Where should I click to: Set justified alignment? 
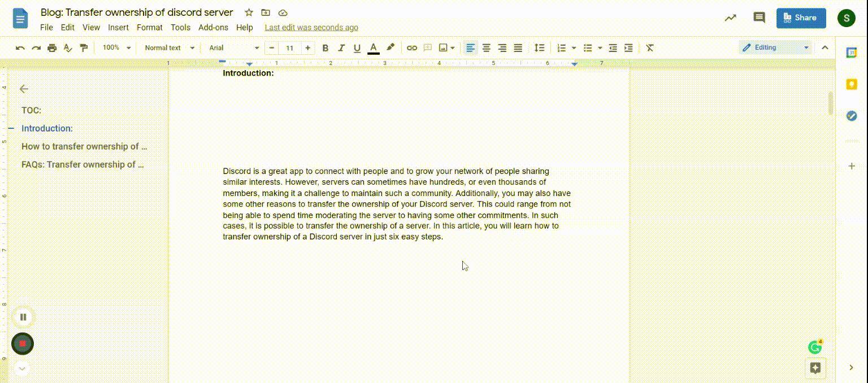(518, 48)
